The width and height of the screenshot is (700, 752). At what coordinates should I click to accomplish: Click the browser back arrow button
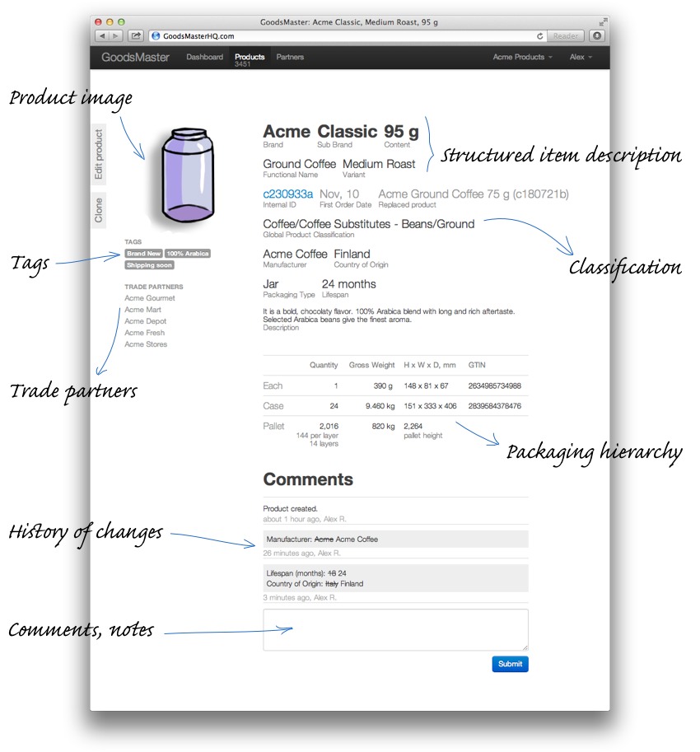coord(102,36)
